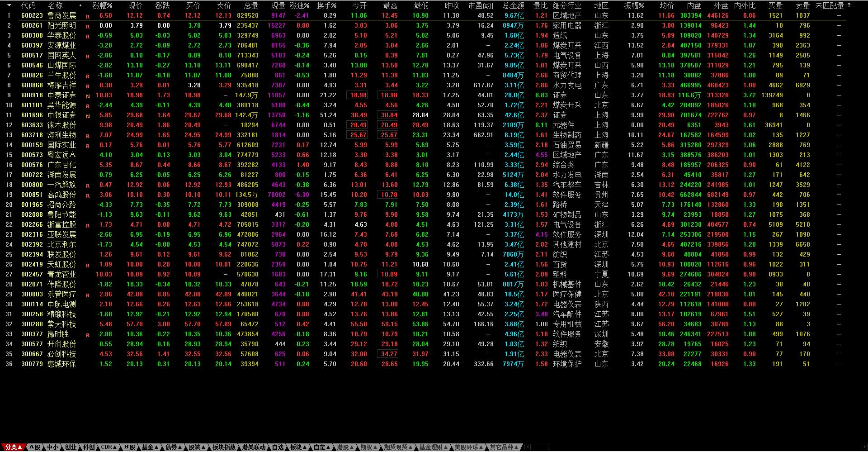Select stock code 600308 华泰股份
868x452 pixels.
click(32, 35)
